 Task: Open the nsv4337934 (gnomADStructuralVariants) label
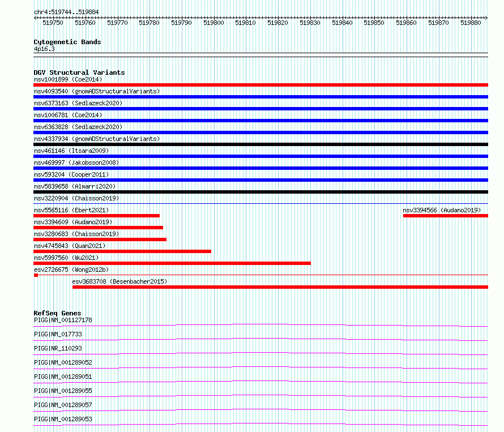tap(97, 139)
